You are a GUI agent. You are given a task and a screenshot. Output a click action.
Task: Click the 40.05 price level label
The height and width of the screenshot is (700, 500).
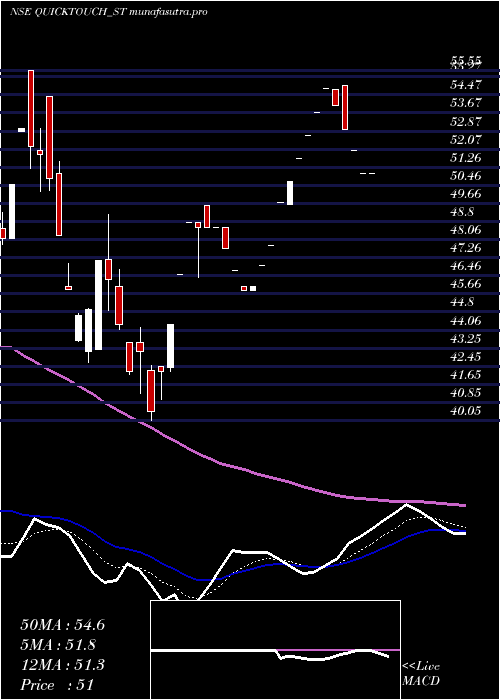click(466, 411)
